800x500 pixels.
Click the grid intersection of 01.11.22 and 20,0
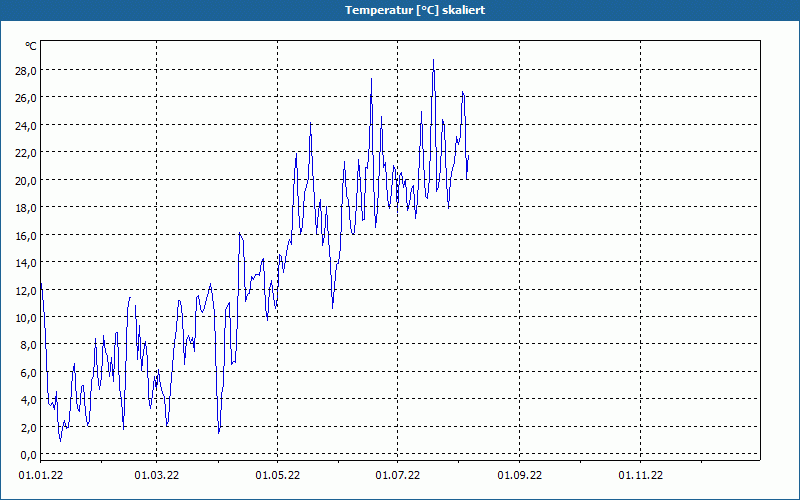(640, 180)
